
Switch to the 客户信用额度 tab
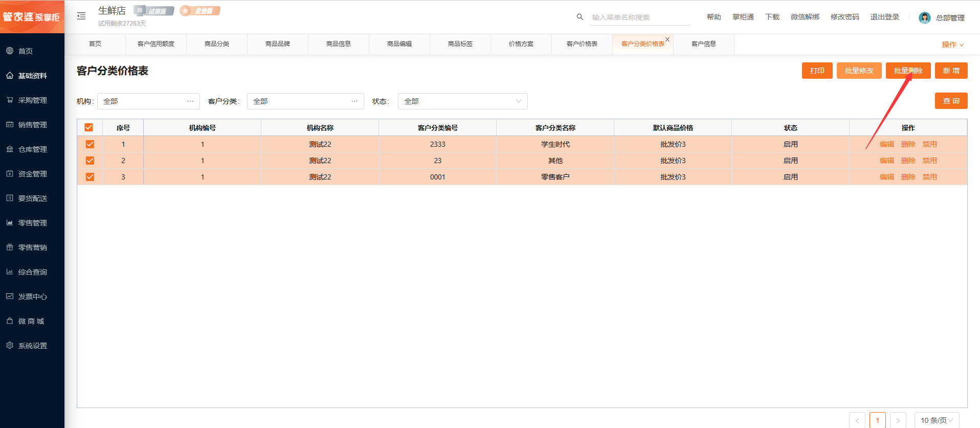(x=156, y=44)
